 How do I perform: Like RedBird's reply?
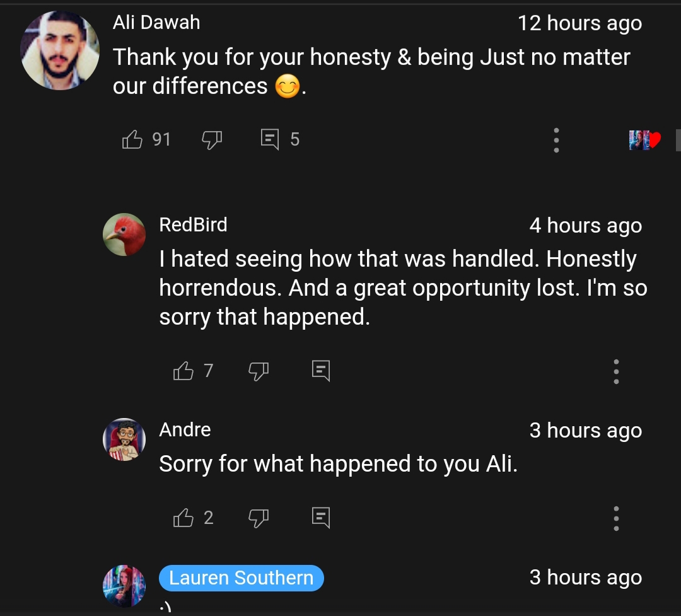[183, 371]
